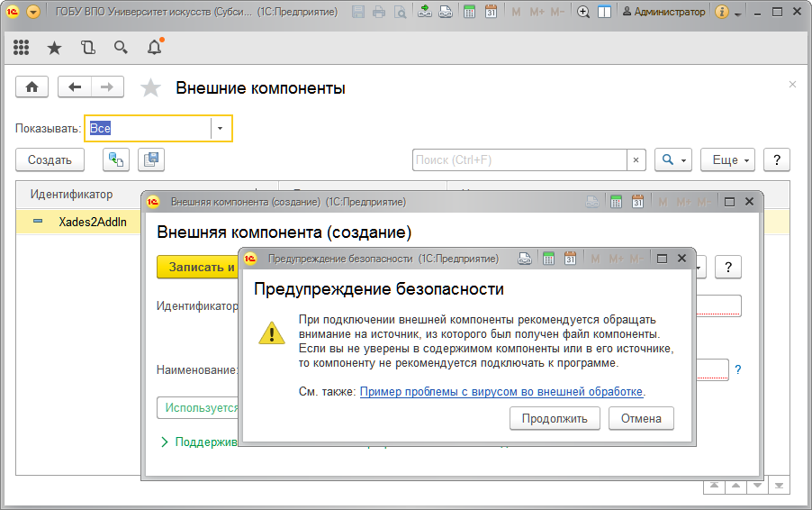Go to the home page button
812x510 pixels.
tap(32, 87)
